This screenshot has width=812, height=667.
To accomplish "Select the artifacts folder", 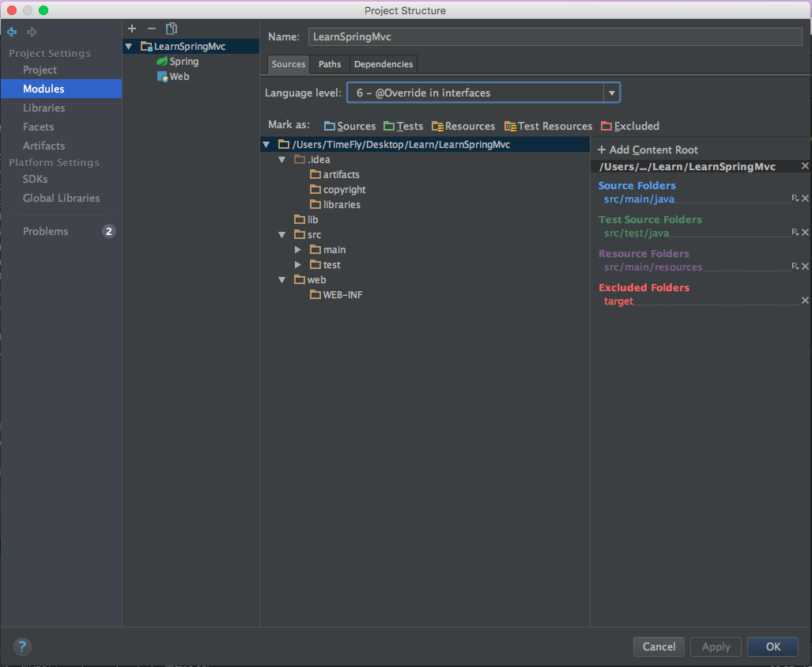I will click(x=334, y=175).
